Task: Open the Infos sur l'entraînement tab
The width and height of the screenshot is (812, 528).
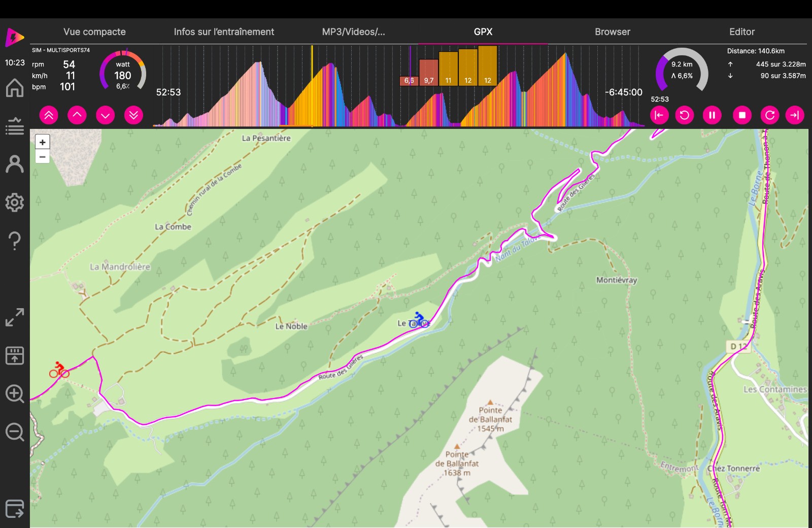Action: (x=224, y=31)
